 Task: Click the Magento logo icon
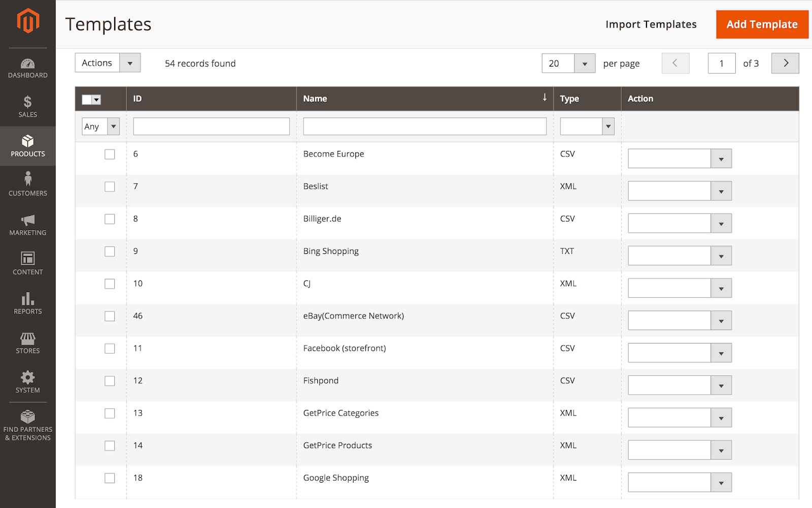click(28, 21)
